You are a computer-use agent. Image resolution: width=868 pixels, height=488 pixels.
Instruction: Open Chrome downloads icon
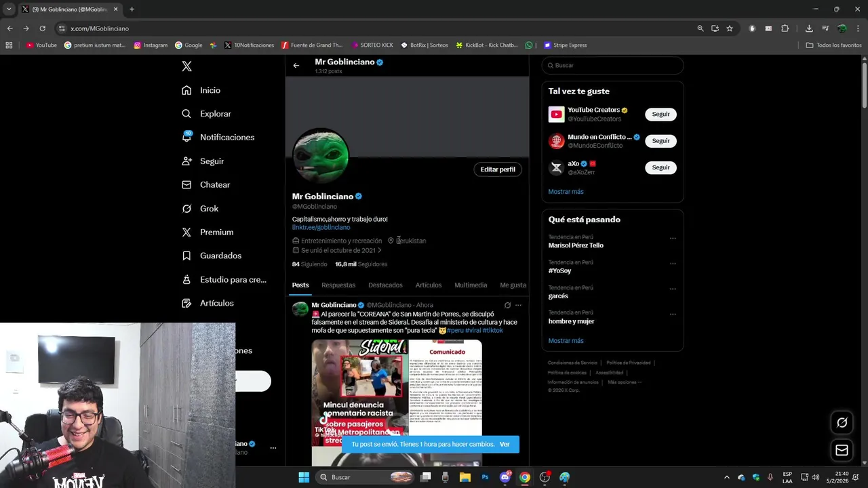(x=809, y=28)
